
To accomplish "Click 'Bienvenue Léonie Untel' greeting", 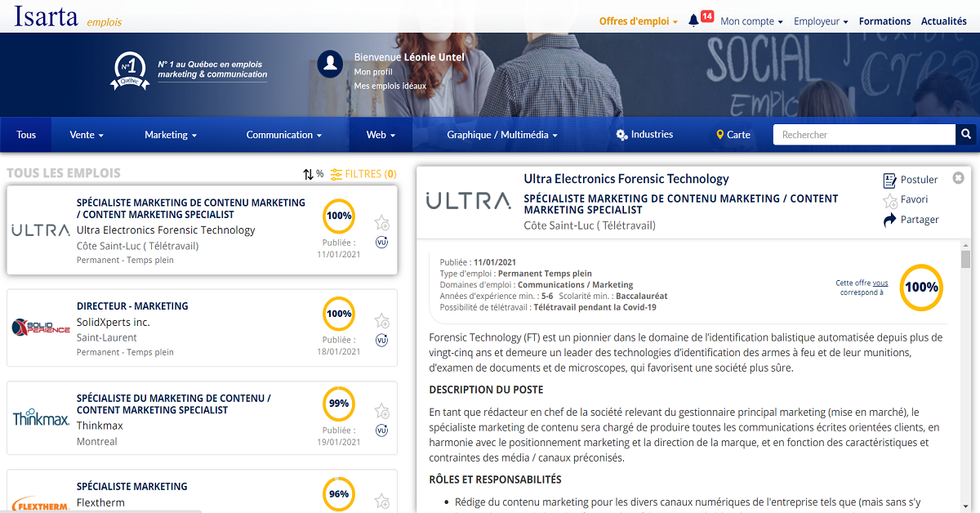I will click(x=409, y=57).
